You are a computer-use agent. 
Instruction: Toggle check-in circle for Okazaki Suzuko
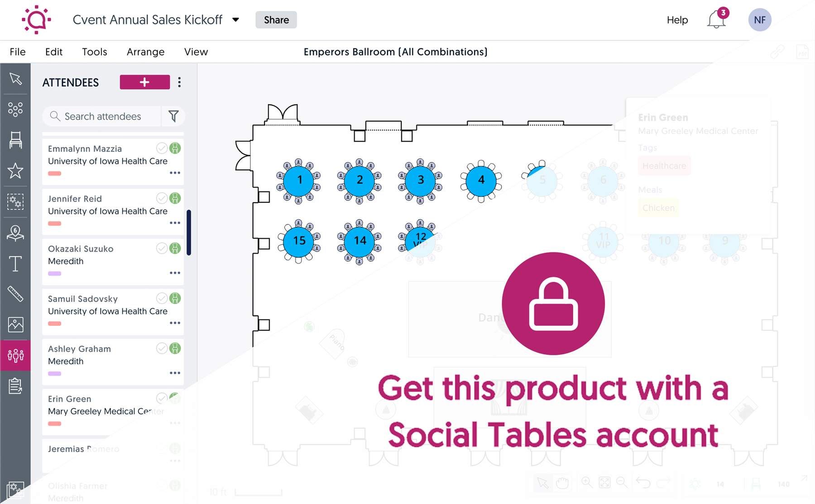click(162, 248)
